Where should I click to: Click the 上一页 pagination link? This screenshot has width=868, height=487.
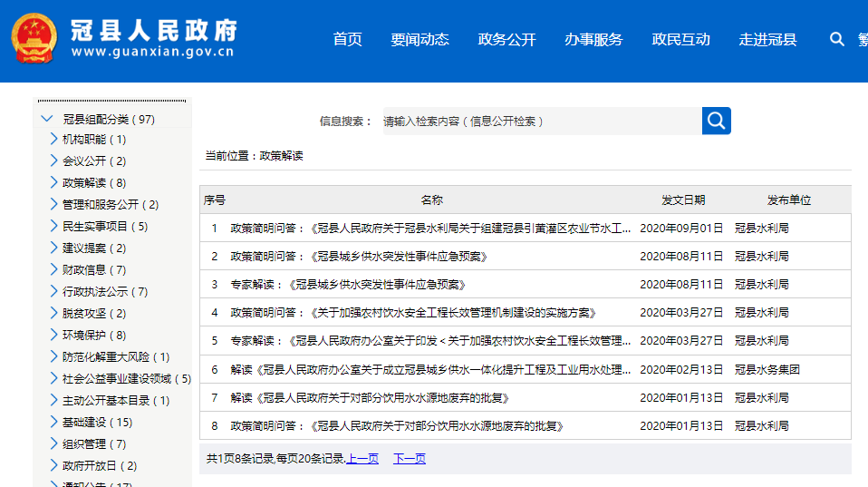tap(362, 459)
